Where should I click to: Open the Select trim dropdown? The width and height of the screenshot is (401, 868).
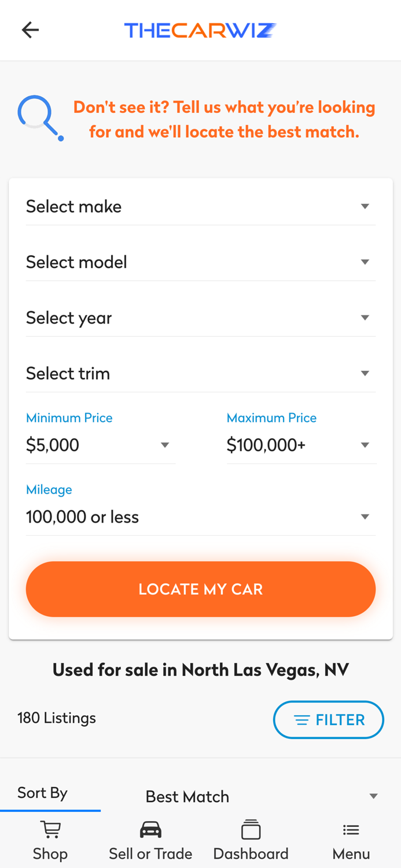click(x=200, y=373)
